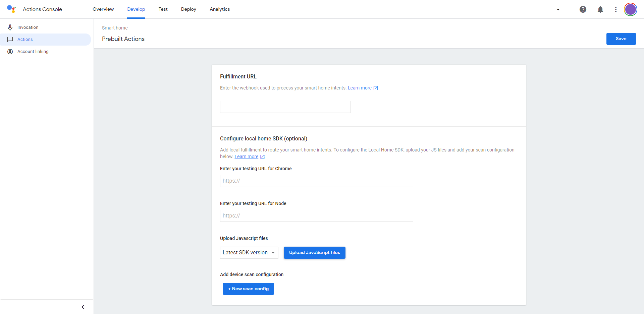Screen dimensions: 644x314
Task: Open Learn more link under Fulfillment URL
Action: (x=360, y=88)
